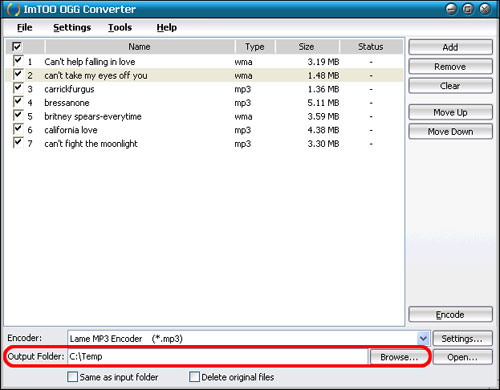Click the 4.38 MB size cell
The image size is (500, 390).
323,130
